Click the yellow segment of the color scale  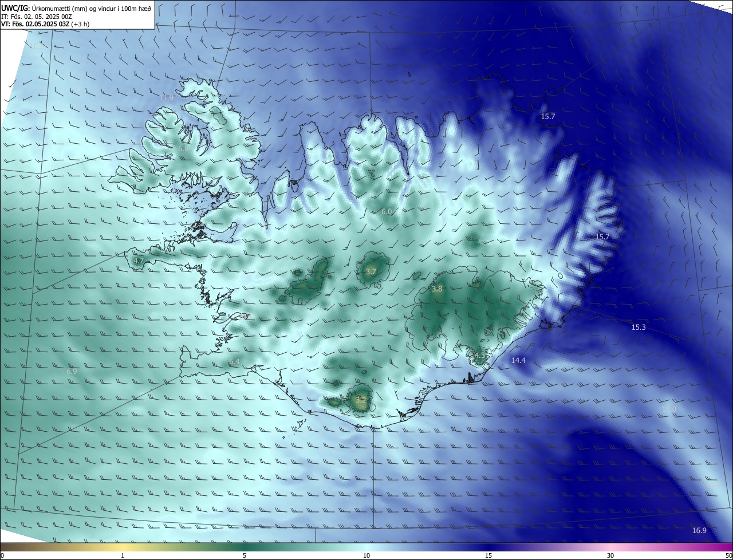(123, 547)
